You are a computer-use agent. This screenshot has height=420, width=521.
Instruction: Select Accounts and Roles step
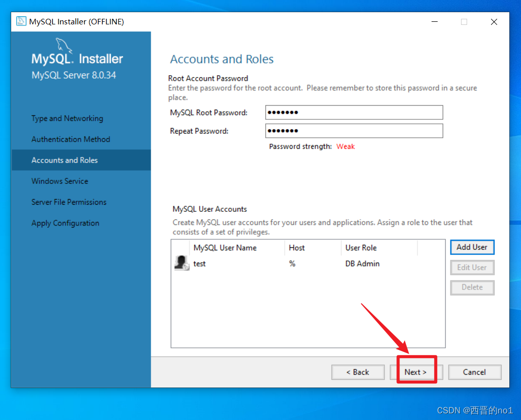point(81,160)
